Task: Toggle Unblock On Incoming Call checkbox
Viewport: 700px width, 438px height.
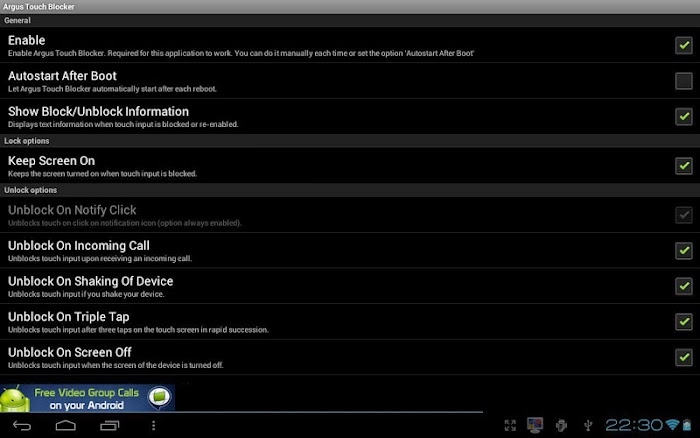Action: pos(683,250)
